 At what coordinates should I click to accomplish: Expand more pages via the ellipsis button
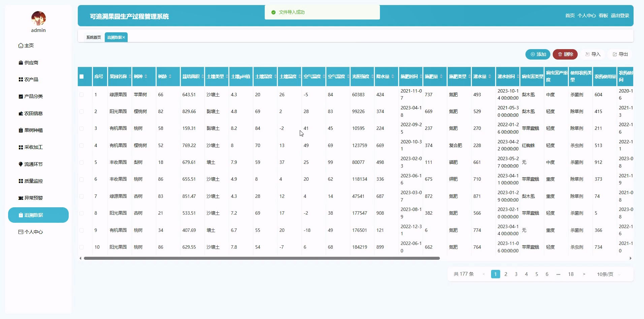click(x=558, y=274)
